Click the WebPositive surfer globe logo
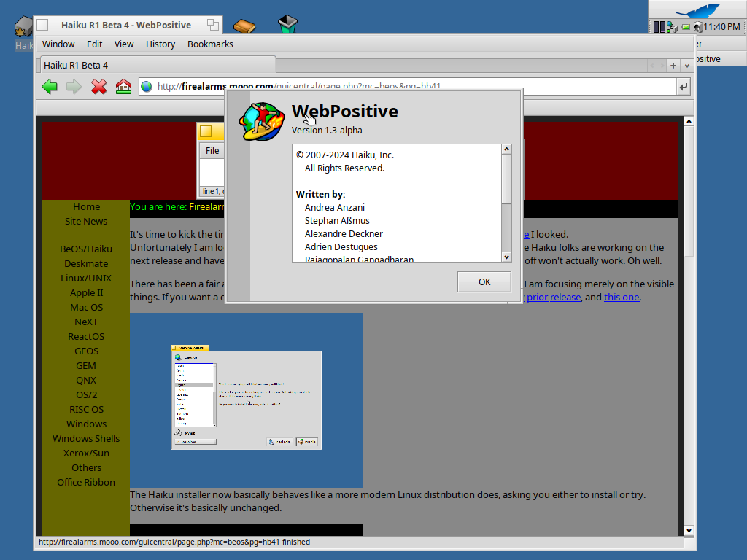 click(262, 122)
